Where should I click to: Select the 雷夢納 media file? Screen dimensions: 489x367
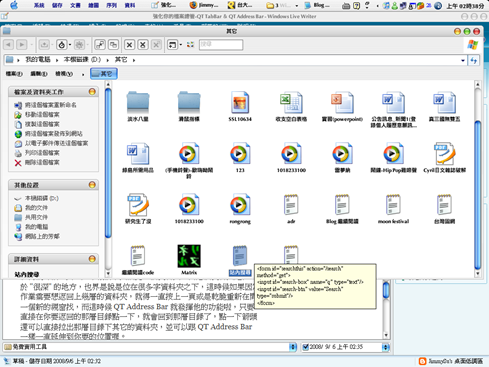(342, 158)
